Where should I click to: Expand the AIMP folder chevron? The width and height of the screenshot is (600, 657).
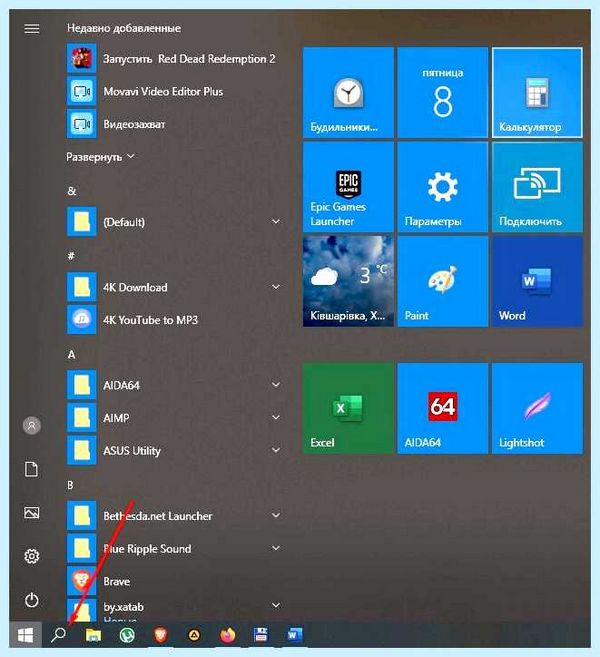(x=276, y=417)
